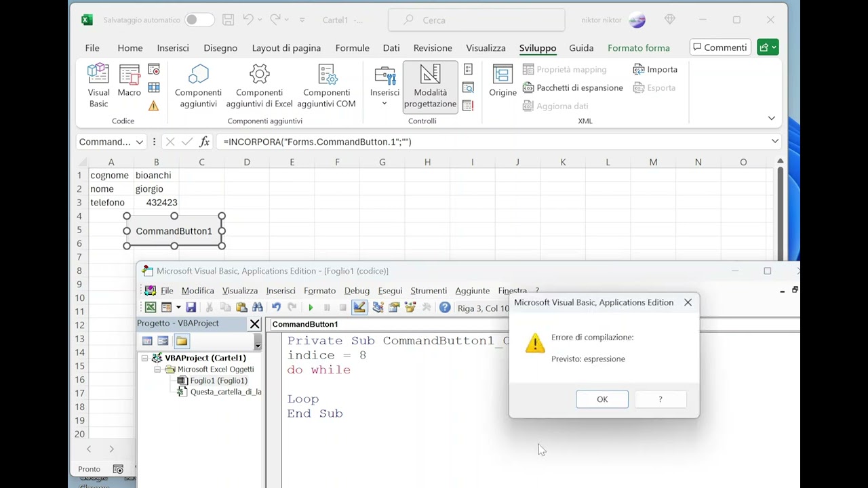Viewport: 868px width, 488px height.
Task: Save project with VBA floppy icon
Action: click(191, 308)
